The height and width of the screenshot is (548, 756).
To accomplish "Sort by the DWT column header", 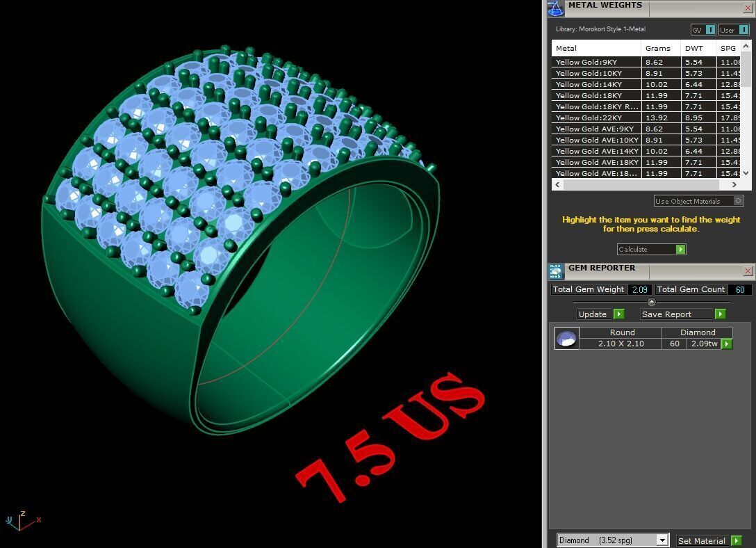I will (698, 48).
